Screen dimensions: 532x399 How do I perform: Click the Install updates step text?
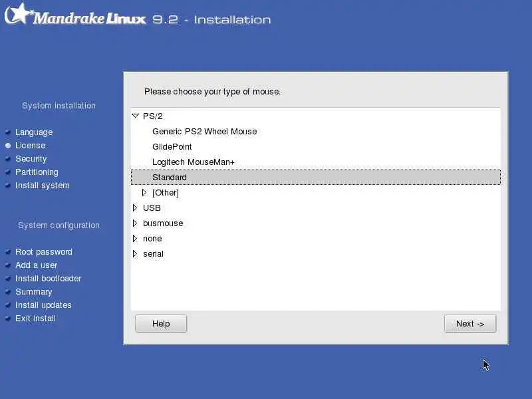click(x=43, y=305)
